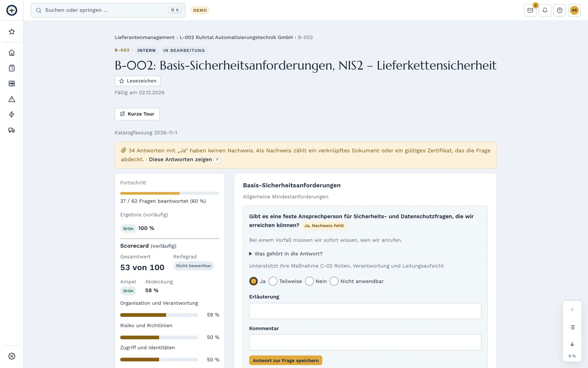Click the Nicht bewertbar badge

(x=194, y=266)
